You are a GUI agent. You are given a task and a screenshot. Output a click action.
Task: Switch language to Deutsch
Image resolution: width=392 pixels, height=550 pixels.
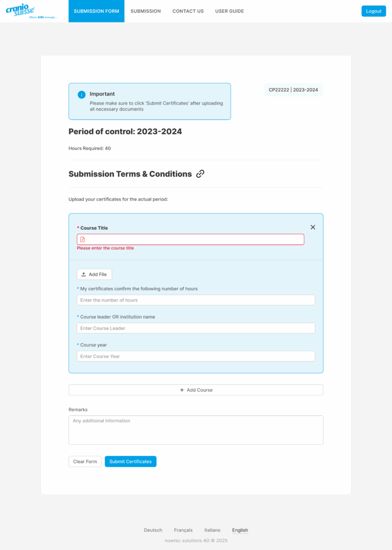click(153, 530)
